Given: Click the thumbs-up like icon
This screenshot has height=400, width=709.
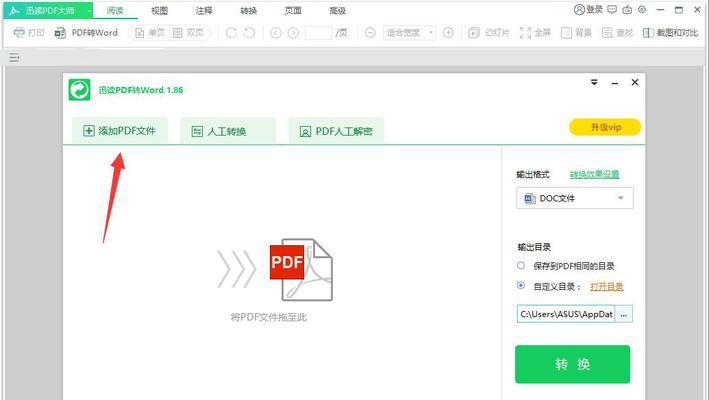Looking at the screenshot, I should click(x=627, y=9).
